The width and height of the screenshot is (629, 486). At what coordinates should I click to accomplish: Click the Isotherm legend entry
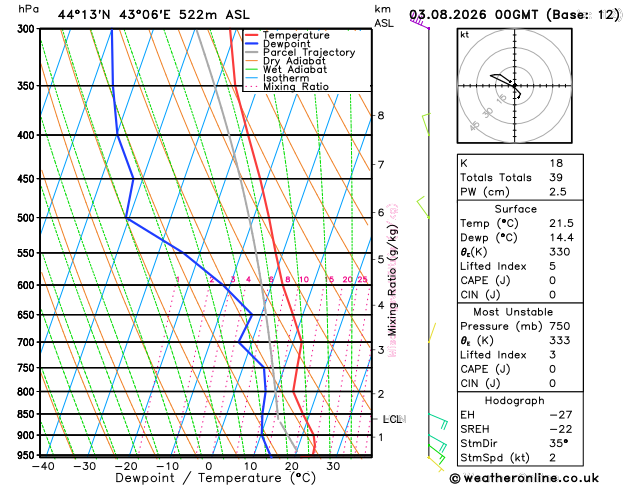coord(286,78)
